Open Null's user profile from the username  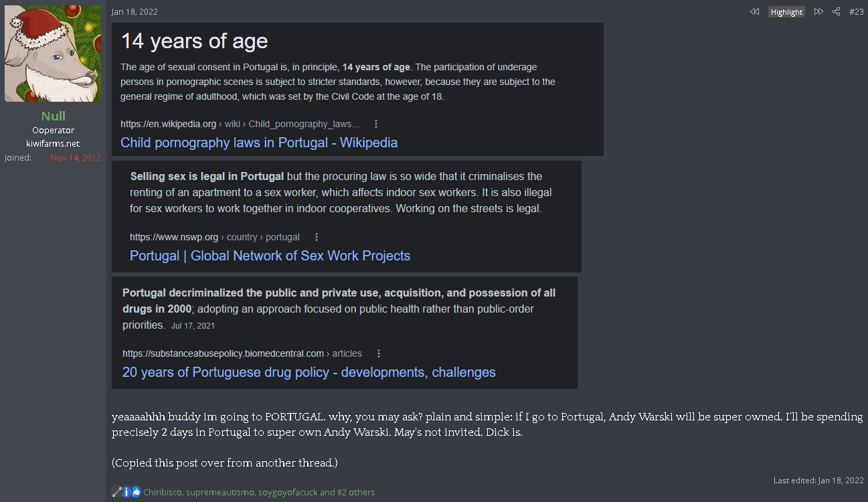pyautogui.click(x=53, y=116)
